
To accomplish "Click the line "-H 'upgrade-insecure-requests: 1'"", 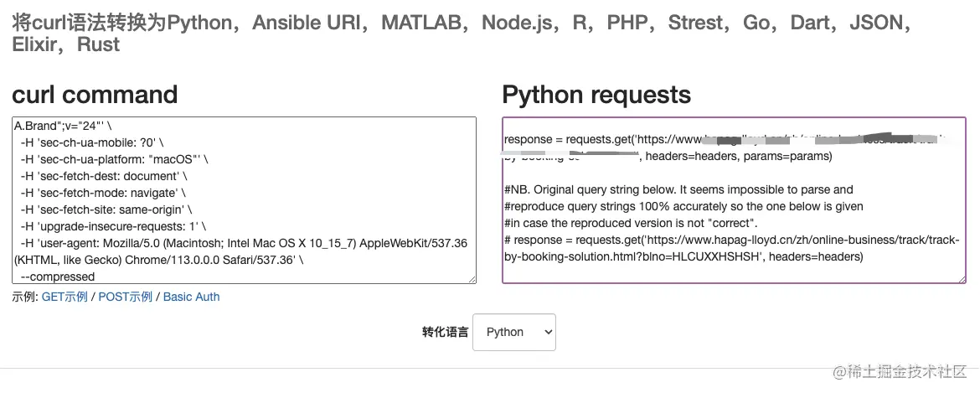I will (113, 226).
